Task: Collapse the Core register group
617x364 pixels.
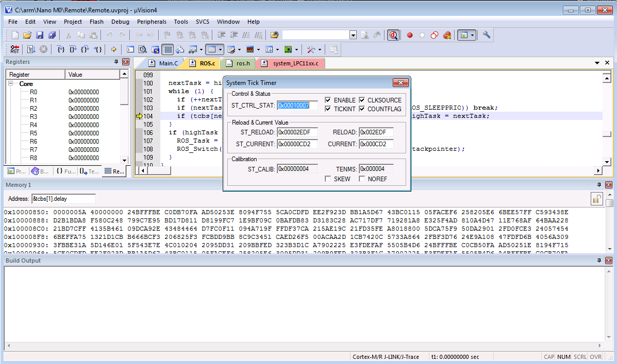Action: (11, 83)
